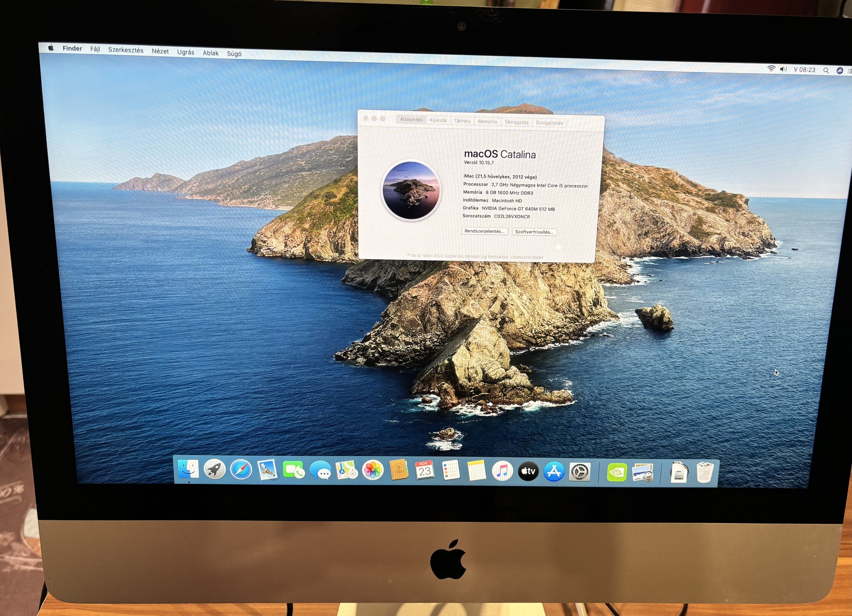Open the Contacts book icon in Dock
The height and width of the screenshot is (616, 852).
coord(399,470)
